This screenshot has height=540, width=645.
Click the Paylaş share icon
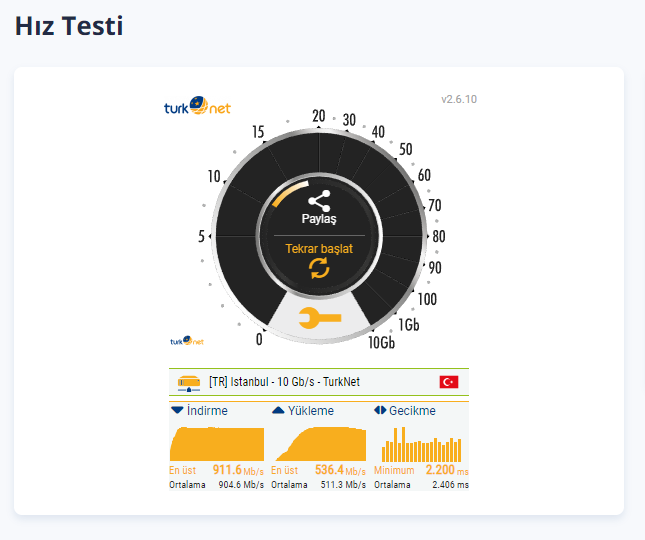coord(319,201)
